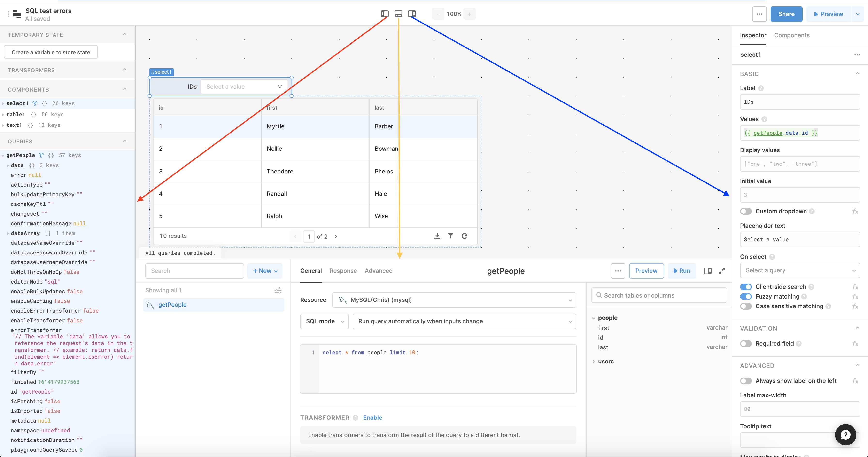This screenshot has height=457, width=868.
Task: Expand the users table in schema
Action: (605, 361)
